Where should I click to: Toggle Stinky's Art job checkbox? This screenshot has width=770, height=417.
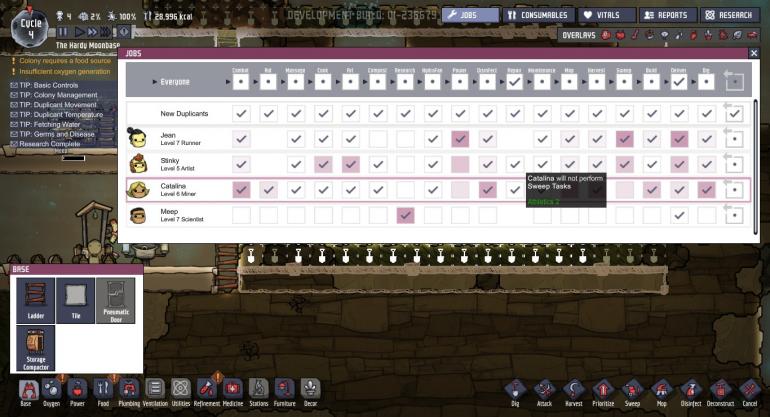pos(350,165)
